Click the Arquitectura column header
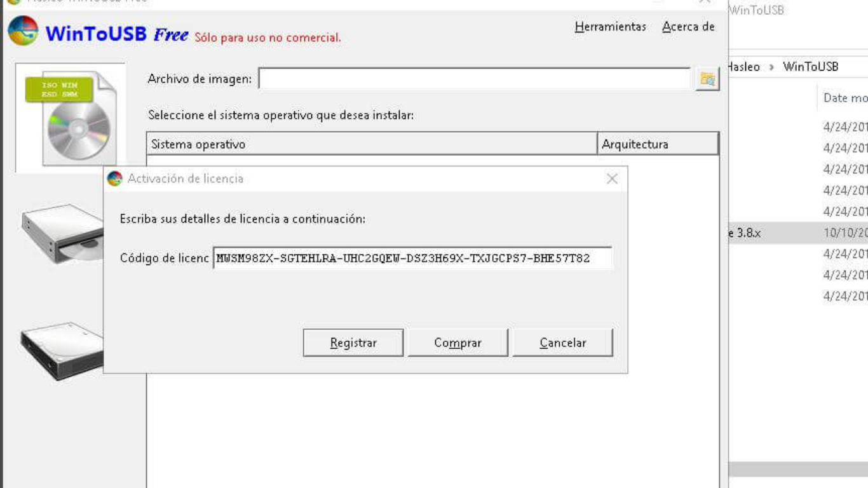The width and height of the screenshot is (868, 488). [x=658, y=144]
